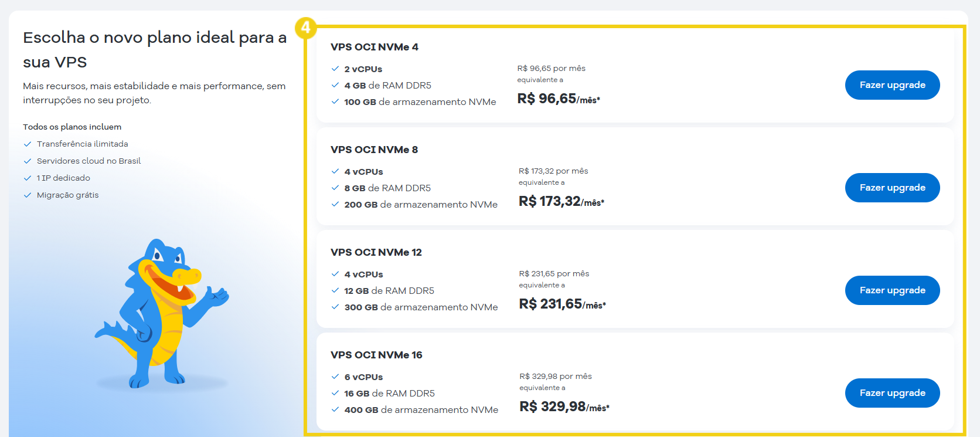Select the VPS OCI NVMe 12 heading
This screenshot has height=437, width=980.
[x=376, y=252]
